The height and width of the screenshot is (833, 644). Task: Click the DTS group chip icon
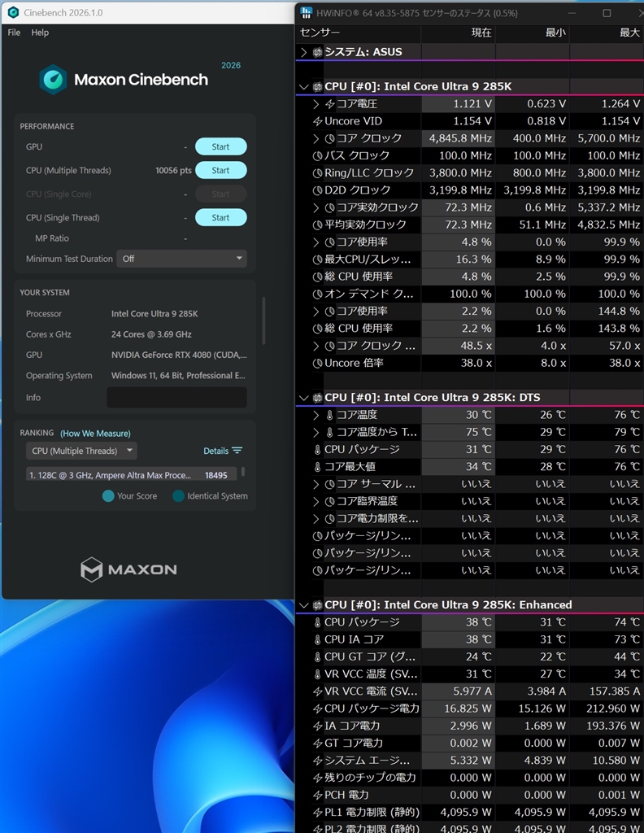click(x=317, y=398)
